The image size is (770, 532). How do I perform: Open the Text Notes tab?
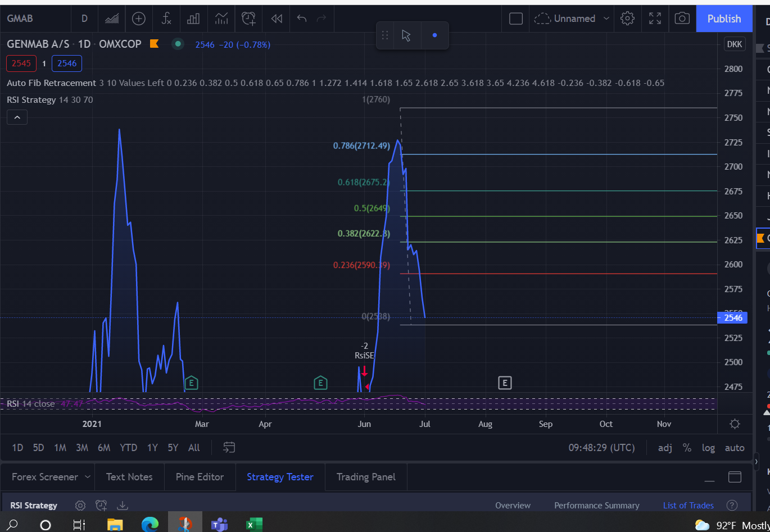click(x=129, y=477)
